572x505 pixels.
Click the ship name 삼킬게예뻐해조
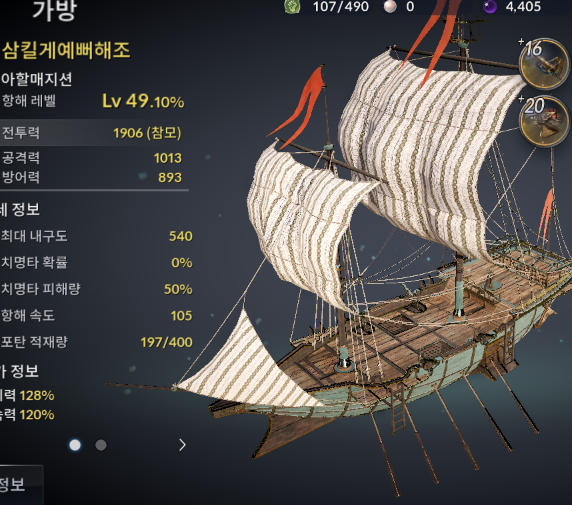coord(66,50)
